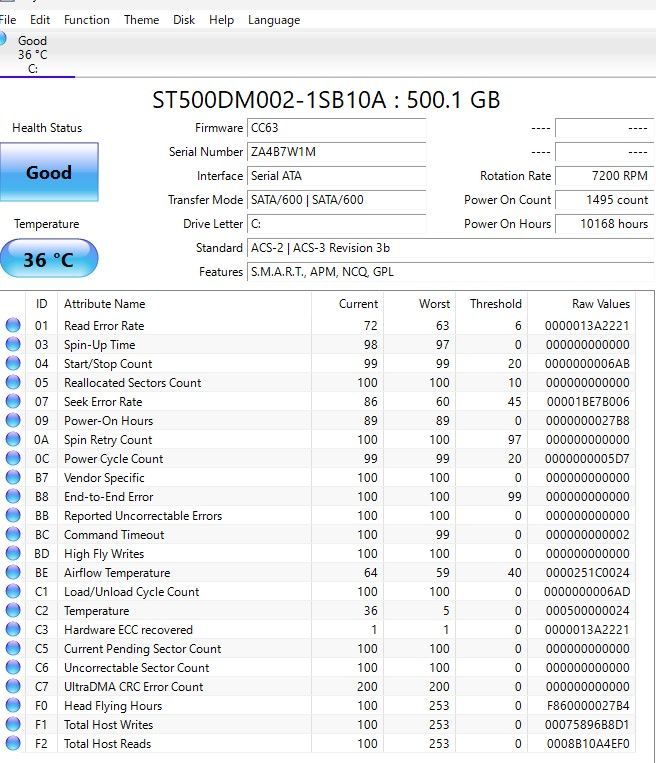Click the UltraDMA CRC Error Count name

[x=133, y=686]
